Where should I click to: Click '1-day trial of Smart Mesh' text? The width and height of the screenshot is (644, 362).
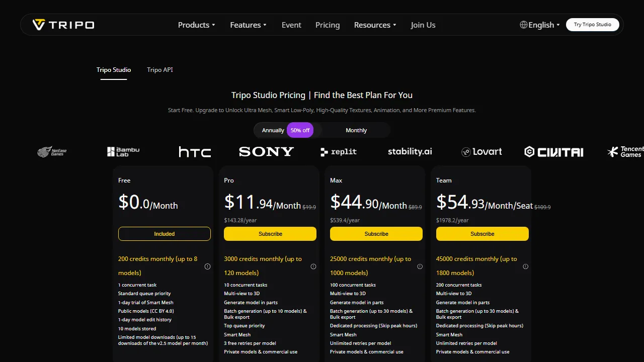pos(146,303)
